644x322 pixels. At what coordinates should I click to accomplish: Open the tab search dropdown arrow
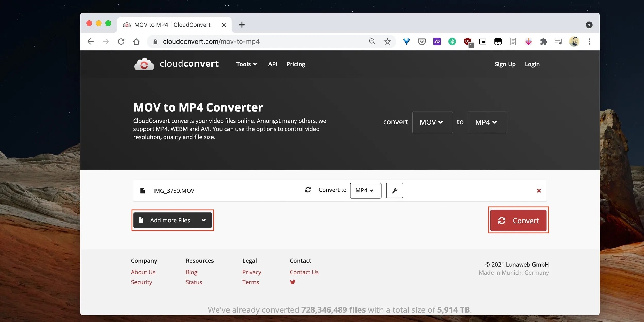click(x=589, y=25)
